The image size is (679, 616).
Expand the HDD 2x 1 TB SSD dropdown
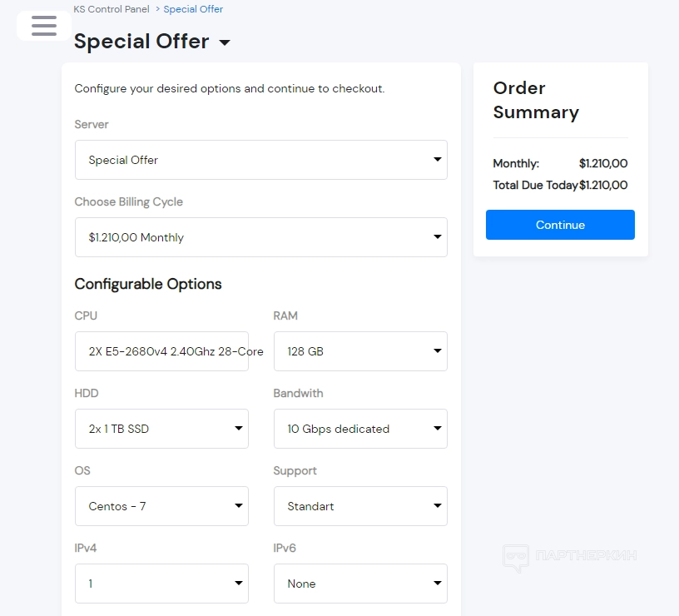(161, 429)
